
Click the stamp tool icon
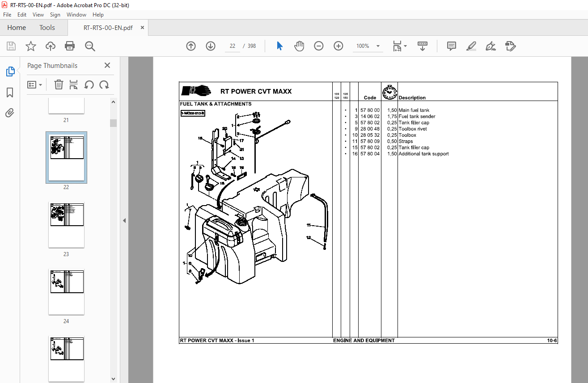pyautogui.click(x=511, y=46)
